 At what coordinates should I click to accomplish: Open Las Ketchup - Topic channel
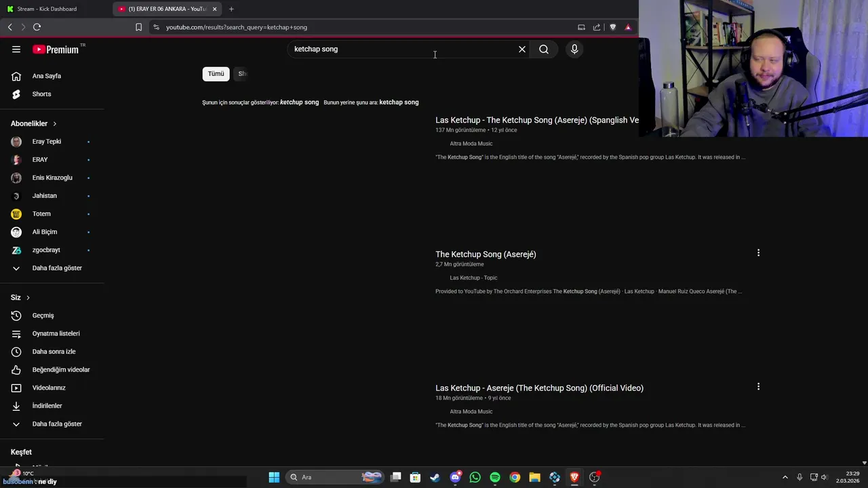tap(473, 278)
